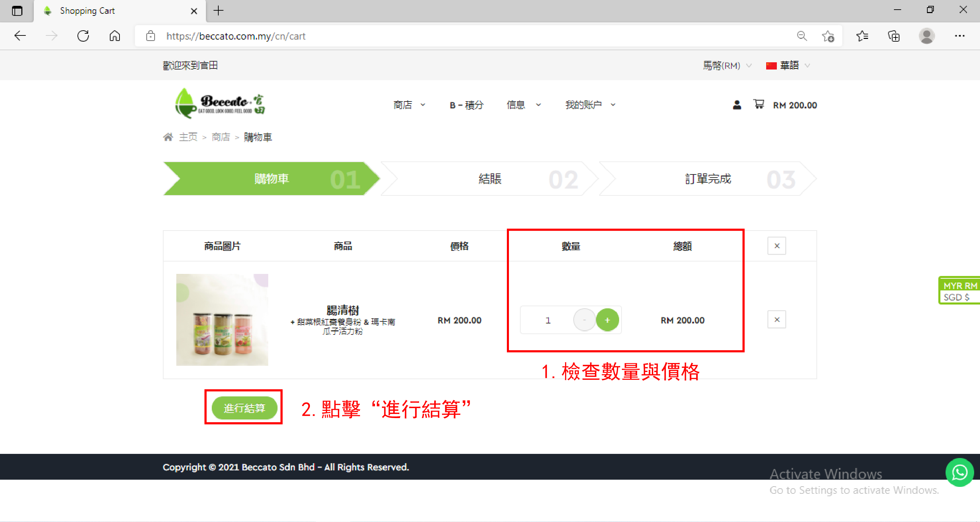
Task: Open the user account profile icon
Action: tap(737, 105)
